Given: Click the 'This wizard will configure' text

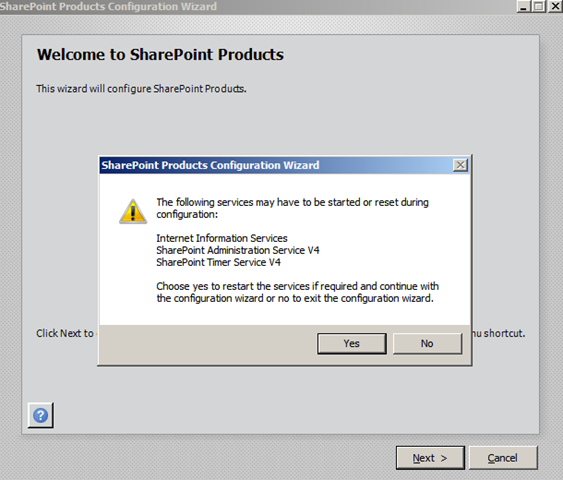Looking at the screenshot, I should click(141, 89).
